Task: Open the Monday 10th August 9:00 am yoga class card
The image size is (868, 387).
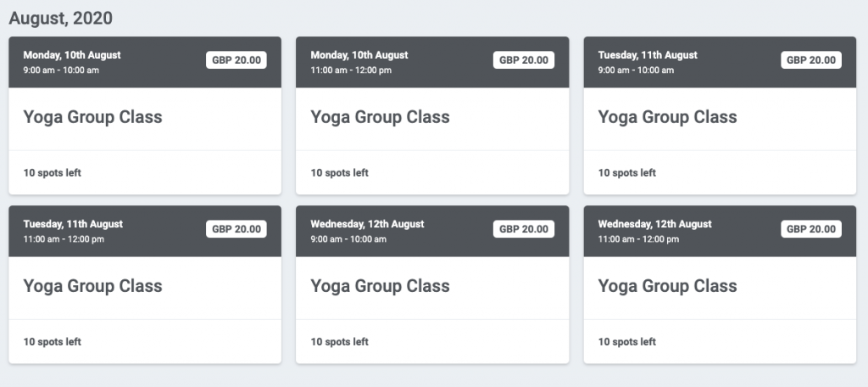Action: tap(145, 115)
